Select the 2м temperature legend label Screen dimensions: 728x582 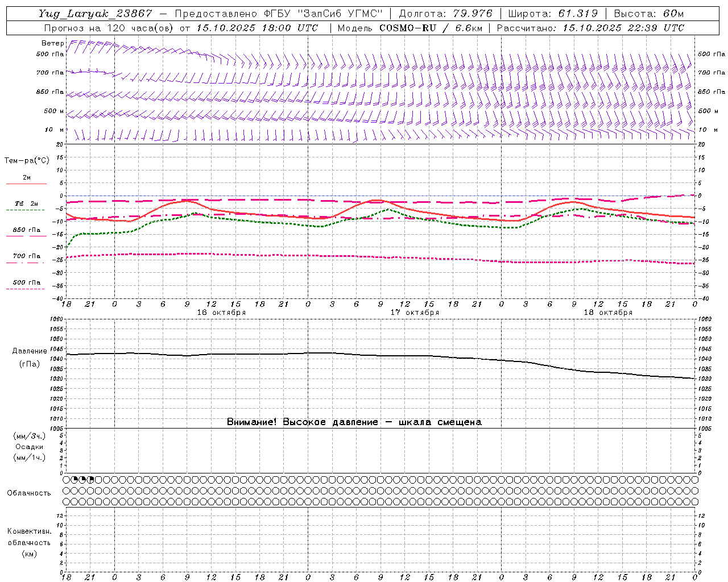pyautogui.click(x=27, y=177)
